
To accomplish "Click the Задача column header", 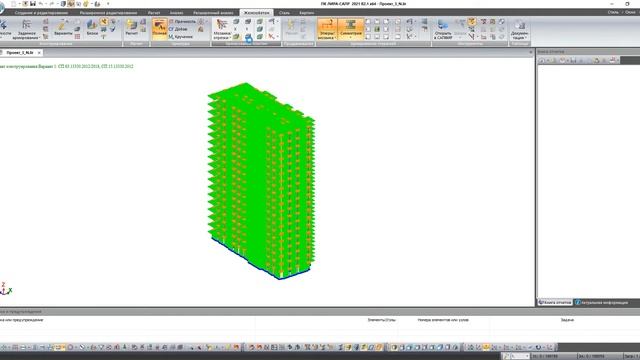I will [x=567, y=320].
